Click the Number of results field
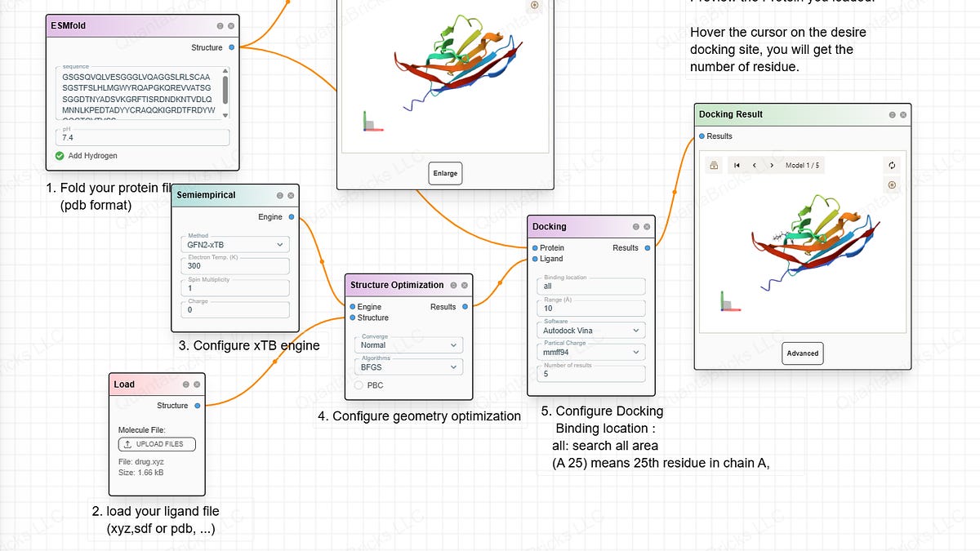Image resolution: width=980 pixels, height=551 pixels. point(591,374)
